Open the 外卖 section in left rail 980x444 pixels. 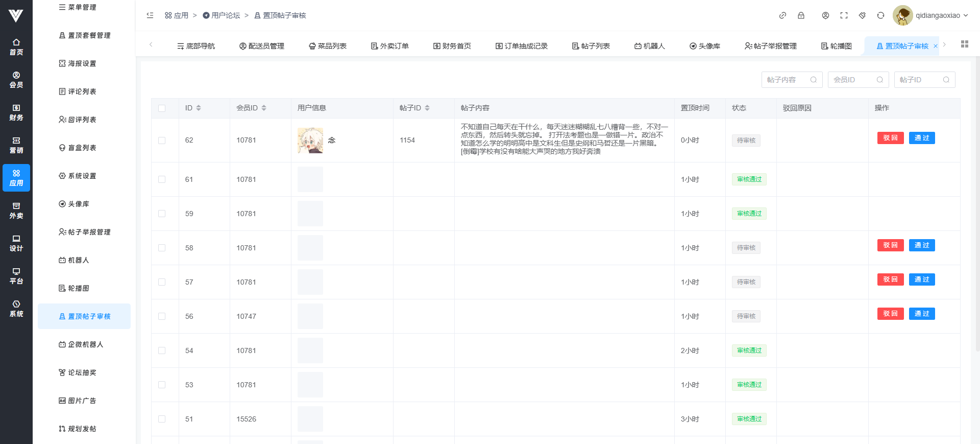pos(16,211)
